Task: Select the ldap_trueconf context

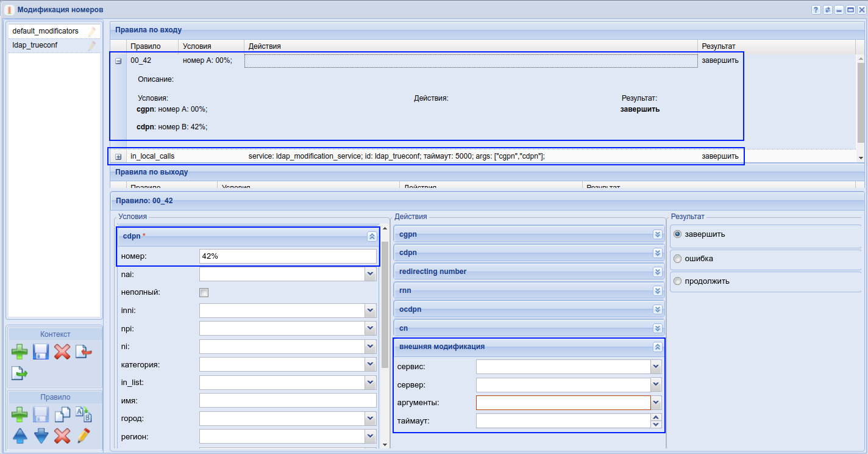Action: pos(35,45)
